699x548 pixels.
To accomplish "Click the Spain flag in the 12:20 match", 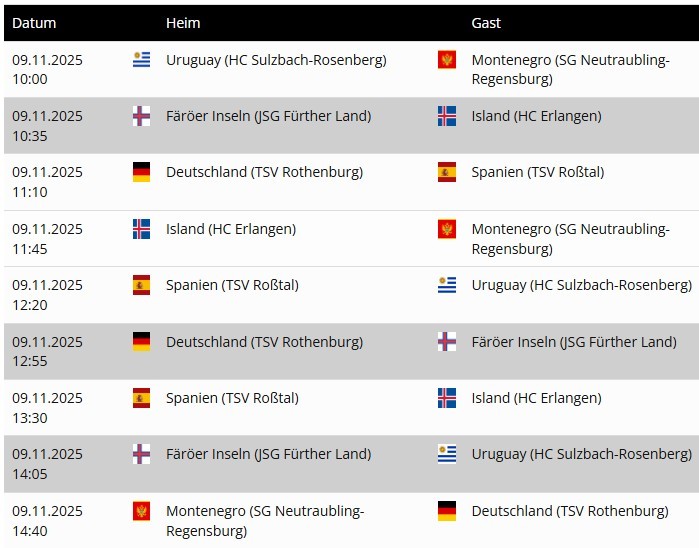I will pyautogui.click(x=141, y=285).
